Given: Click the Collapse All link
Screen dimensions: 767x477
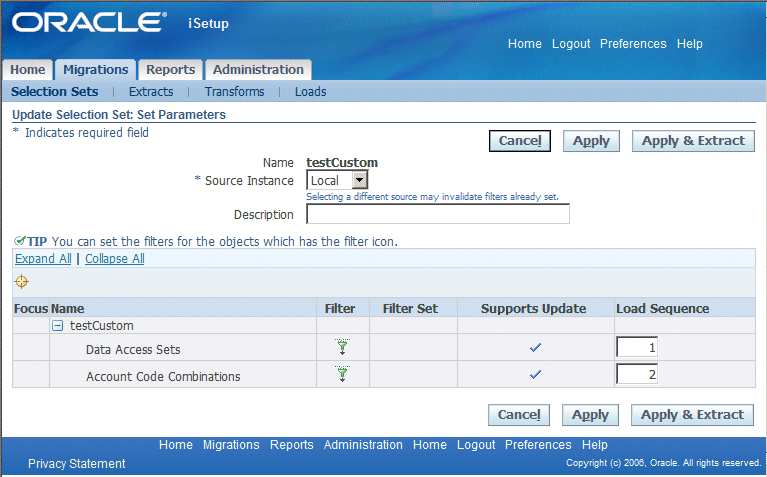Looking at the screenshot, I should tap(115, 258).
